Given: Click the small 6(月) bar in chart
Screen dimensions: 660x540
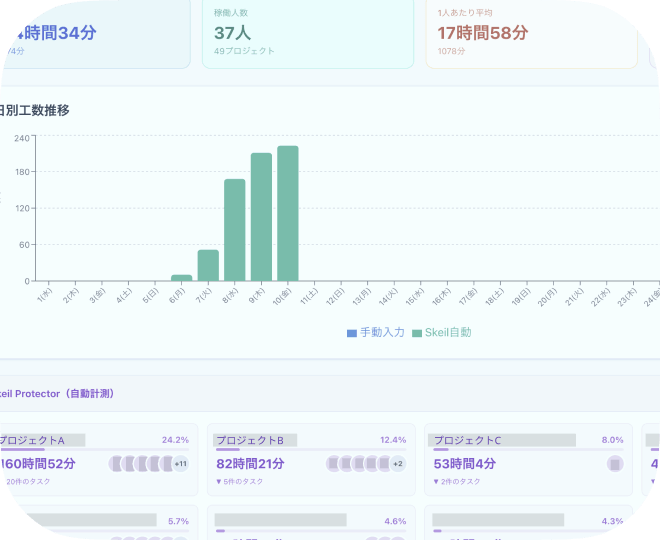Looking at the screenshot, I should click(x=181, y=277).
